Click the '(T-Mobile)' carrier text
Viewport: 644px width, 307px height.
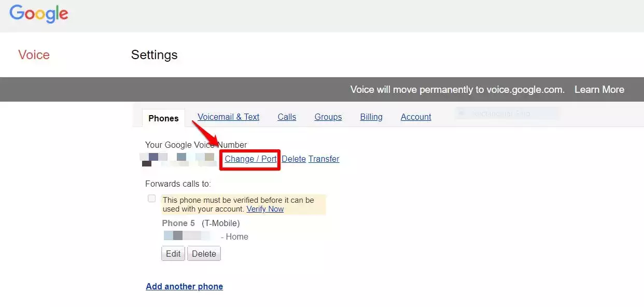[x=221, y=223]
